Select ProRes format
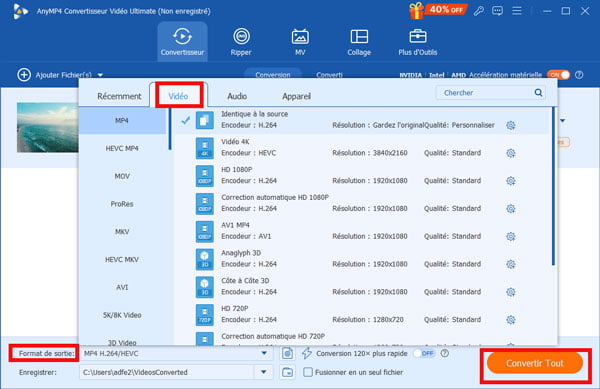This screenshot has width=600, height=389. 122,204
